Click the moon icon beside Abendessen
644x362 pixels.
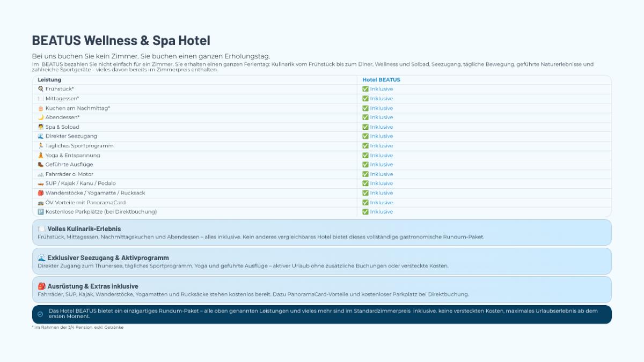pyautogui.click(x=41, y=117)
